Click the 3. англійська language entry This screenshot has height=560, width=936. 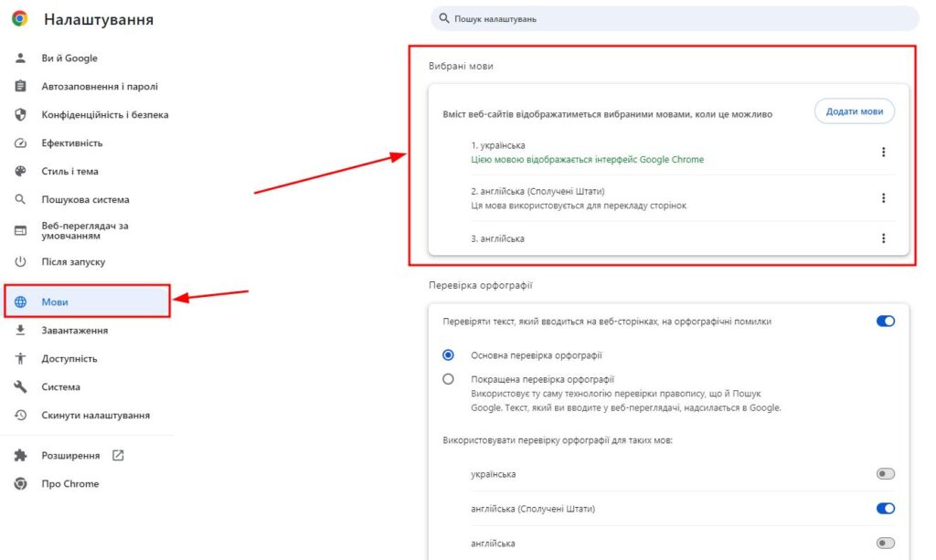(x=497, y=238)
